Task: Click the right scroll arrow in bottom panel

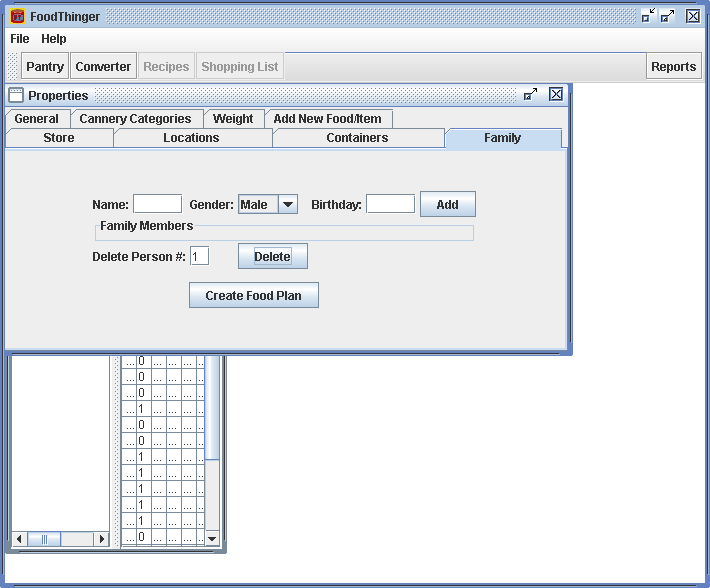Action: (x=101, y=539)
